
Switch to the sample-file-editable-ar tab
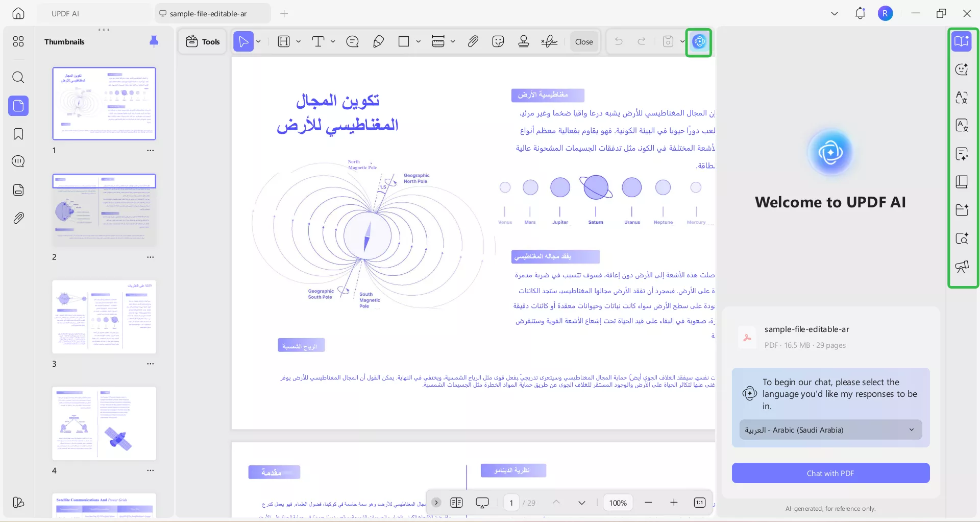pyautogui.click(x=212, y=13)
